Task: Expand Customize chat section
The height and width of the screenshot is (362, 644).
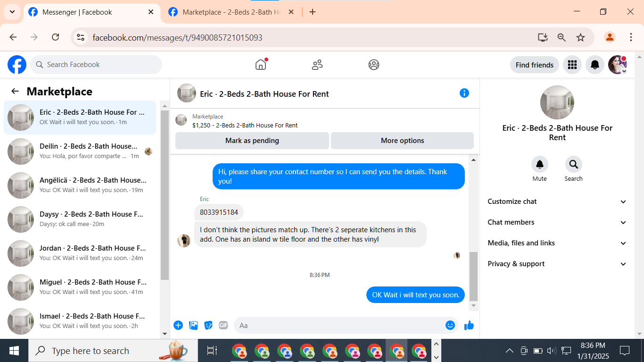Action: coord(557,202)
